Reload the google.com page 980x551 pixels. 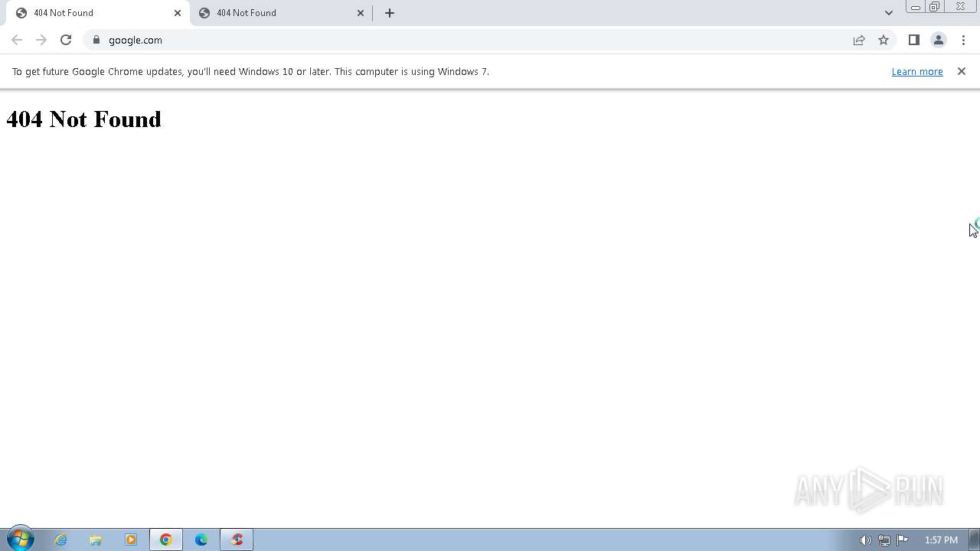[x=66, y=40]
